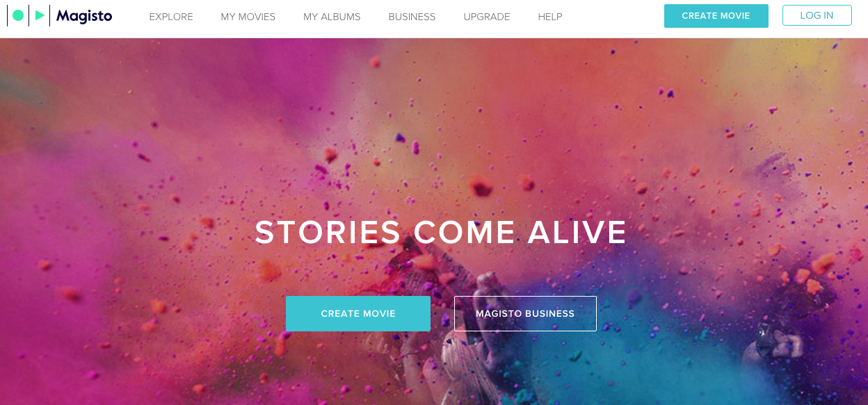The width and height of the screenshot is (868, 405).
Task: Go to MY MOVIES
Action: coord(248,17)
